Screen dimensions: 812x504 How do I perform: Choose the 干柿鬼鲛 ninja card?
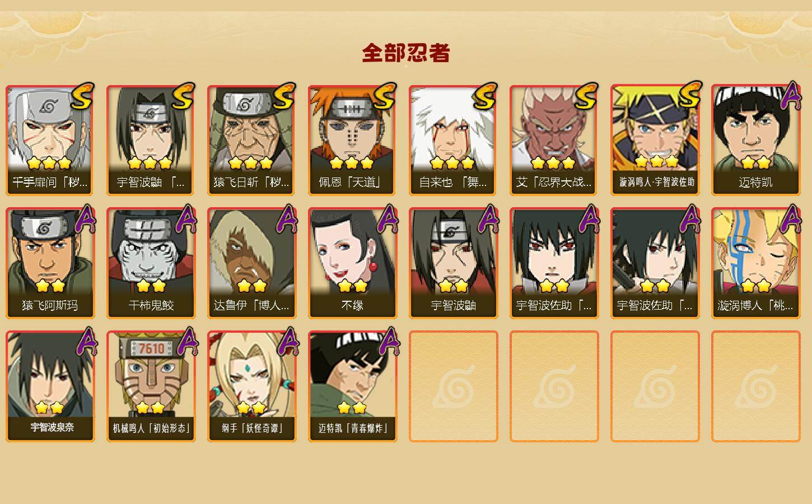point(151,263)
